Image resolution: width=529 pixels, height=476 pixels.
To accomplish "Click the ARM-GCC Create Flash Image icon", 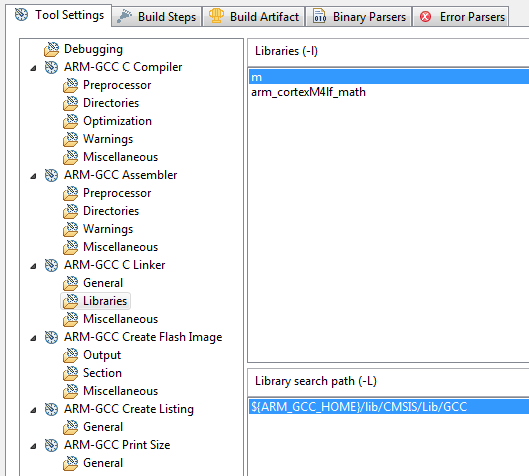I will (x=51, y=337).
